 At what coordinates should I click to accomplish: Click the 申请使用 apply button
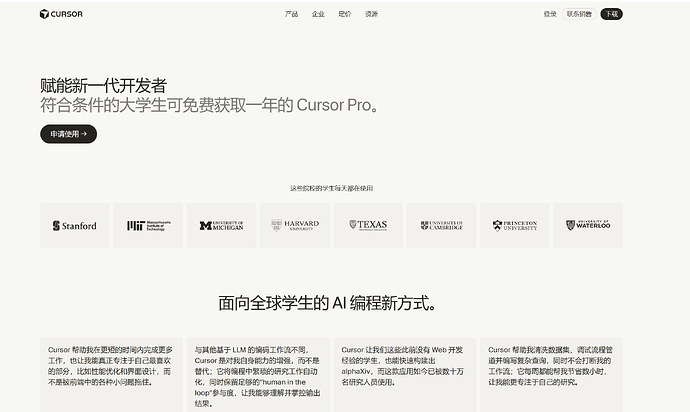click(x=68, y=134)
